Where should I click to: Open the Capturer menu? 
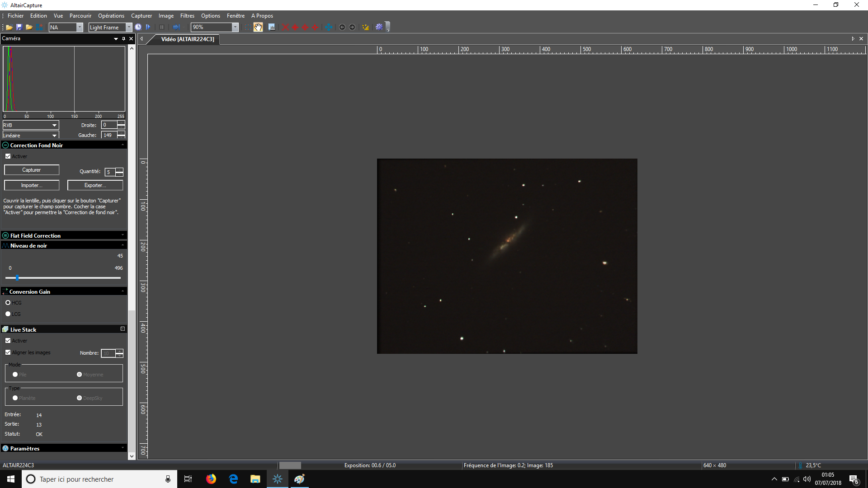142,16
